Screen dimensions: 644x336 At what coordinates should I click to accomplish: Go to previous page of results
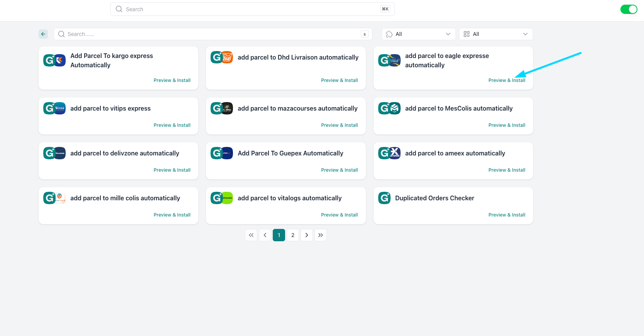265,235
